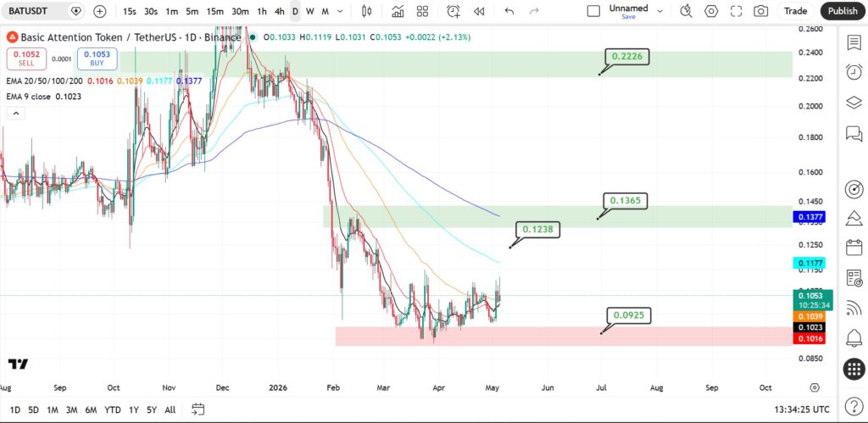
Task: Switch range to 6M
Action: pyautogui.click(x=91, y=409)
